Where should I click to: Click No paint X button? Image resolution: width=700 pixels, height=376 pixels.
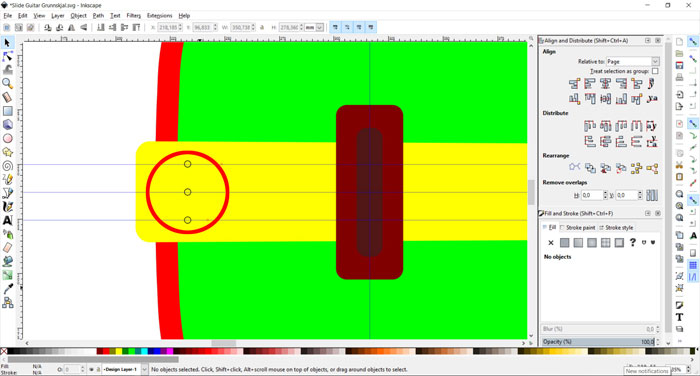coord(551,242)
